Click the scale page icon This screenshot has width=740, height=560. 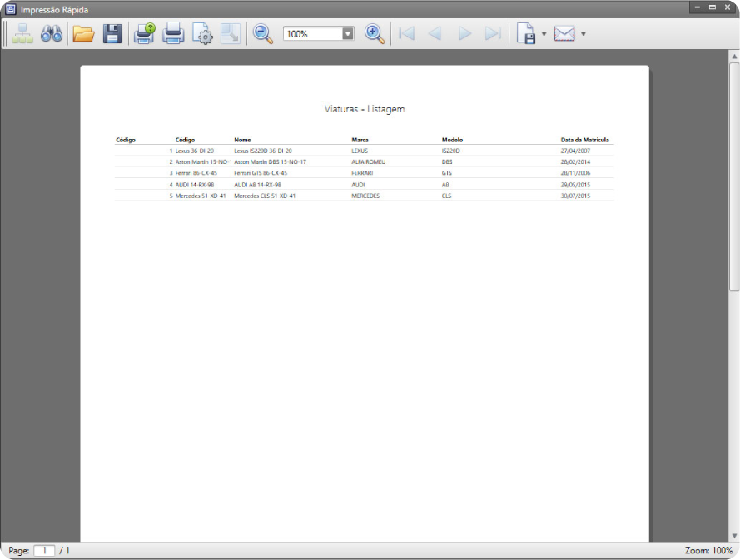click(231, 34)
